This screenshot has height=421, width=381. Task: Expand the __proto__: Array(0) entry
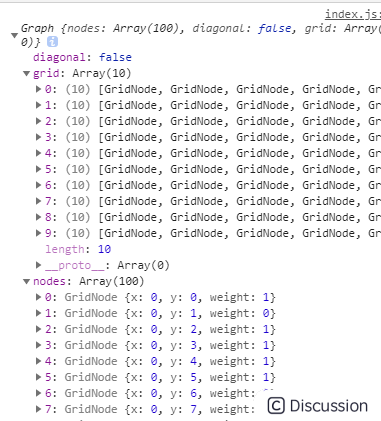[39, 265]
